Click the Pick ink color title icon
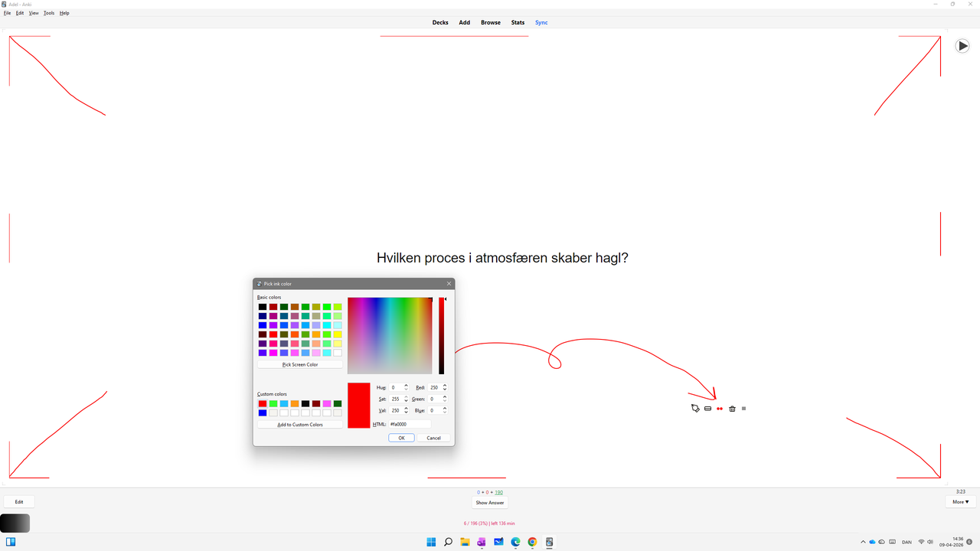The image size is (980, 551). click(260, 284)
